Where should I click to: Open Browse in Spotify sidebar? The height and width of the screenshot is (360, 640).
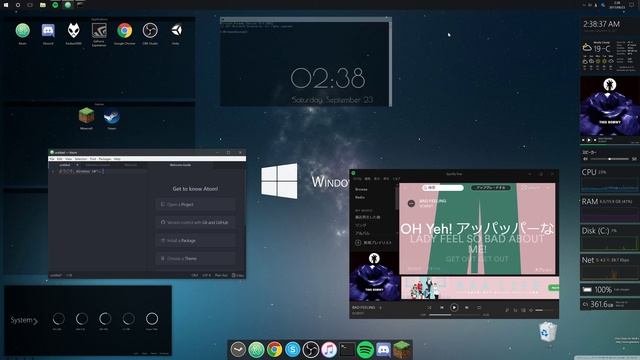[x=361, y=189]
